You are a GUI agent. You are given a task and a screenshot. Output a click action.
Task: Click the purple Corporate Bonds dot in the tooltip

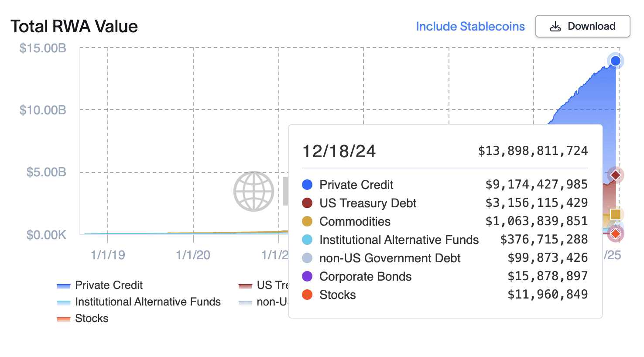point(308,276)
